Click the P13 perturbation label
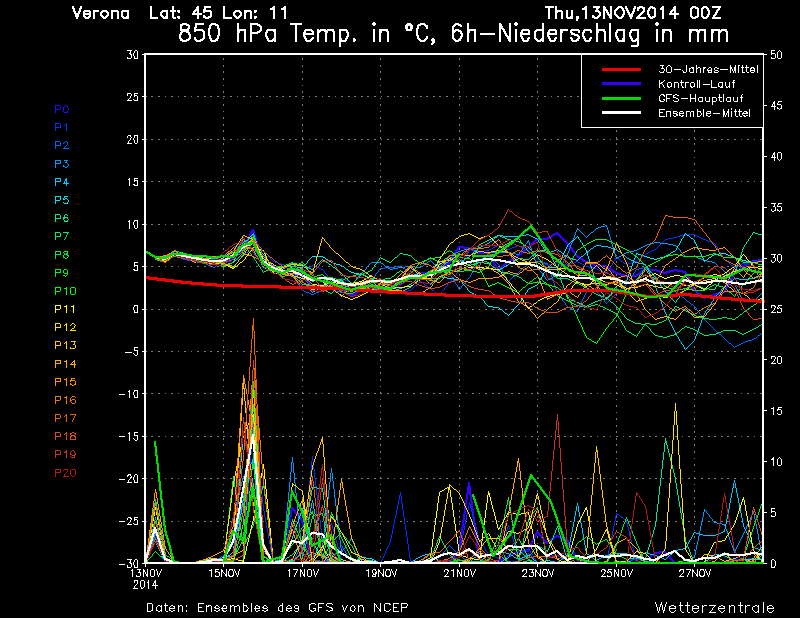Image resolution: width=800 pixels, height=618 pixels. point(65,345)
